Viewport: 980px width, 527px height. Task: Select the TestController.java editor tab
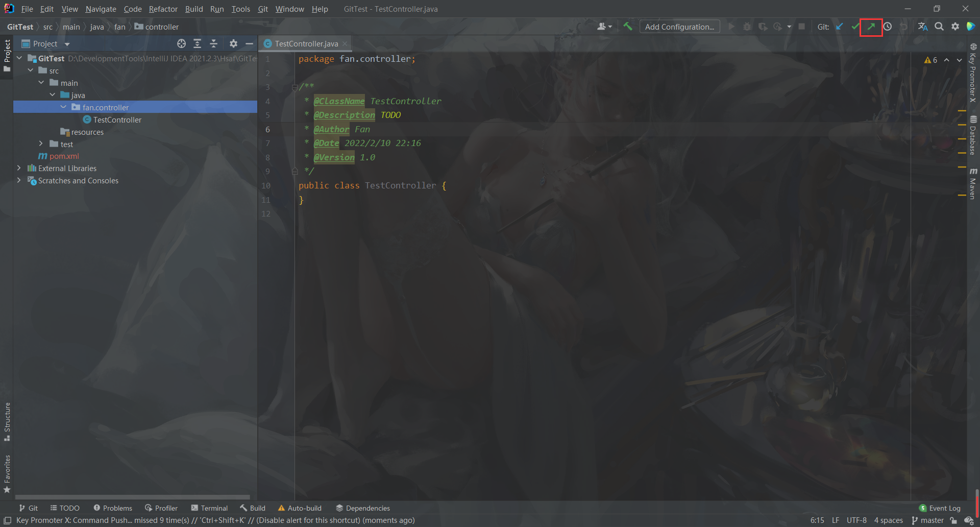click(306, 44)
